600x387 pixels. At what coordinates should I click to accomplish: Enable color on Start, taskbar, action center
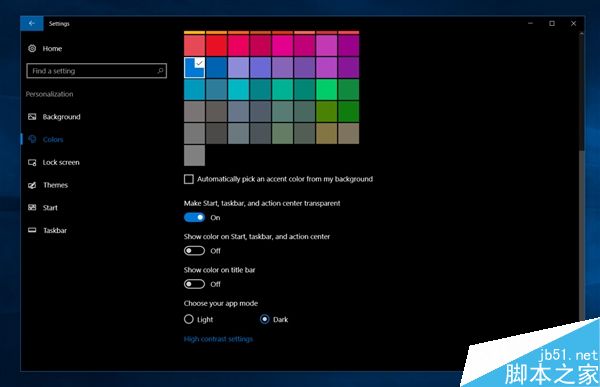[x=194, y=251]
